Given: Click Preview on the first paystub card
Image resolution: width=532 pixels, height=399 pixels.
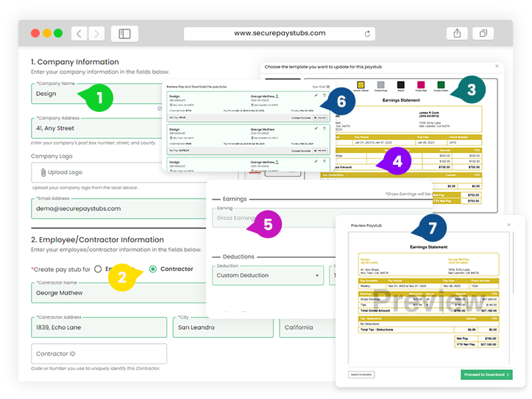Looking at the screenshot, I should point(320,118).
